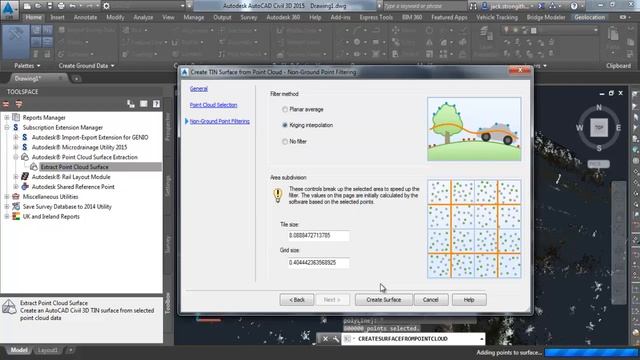
Task: Expand the Autodesk Rail Layout Module node
Action: pos(16,177)
